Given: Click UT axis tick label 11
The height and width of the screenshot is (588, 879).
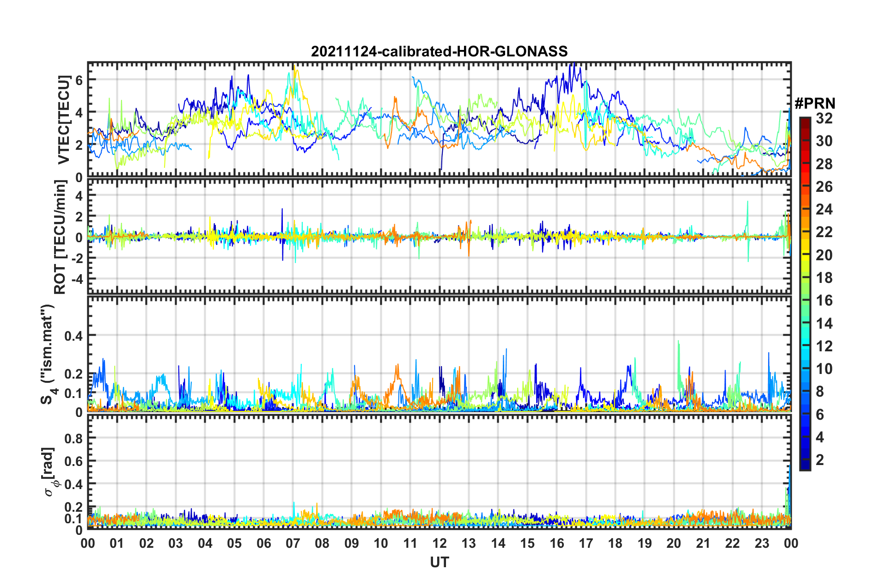Looking at the screenshot, I should click(410, 543).
